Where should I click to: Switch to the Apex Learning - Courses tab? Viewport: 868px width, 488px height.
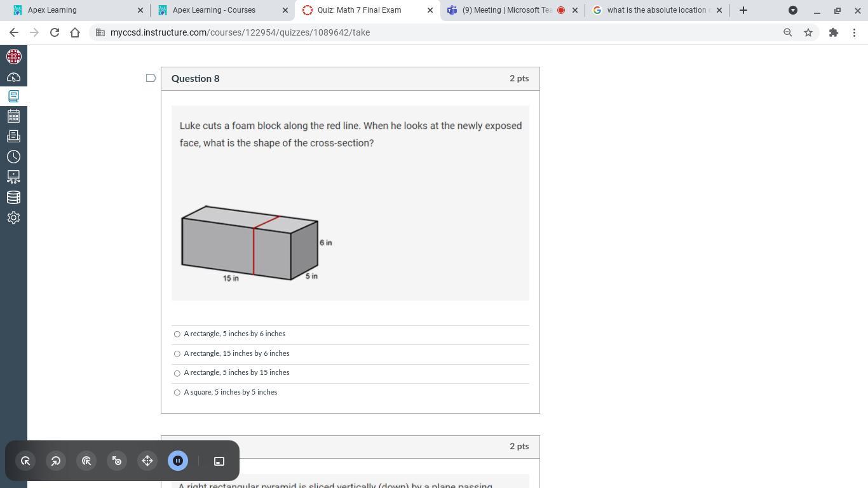[222, 10]
